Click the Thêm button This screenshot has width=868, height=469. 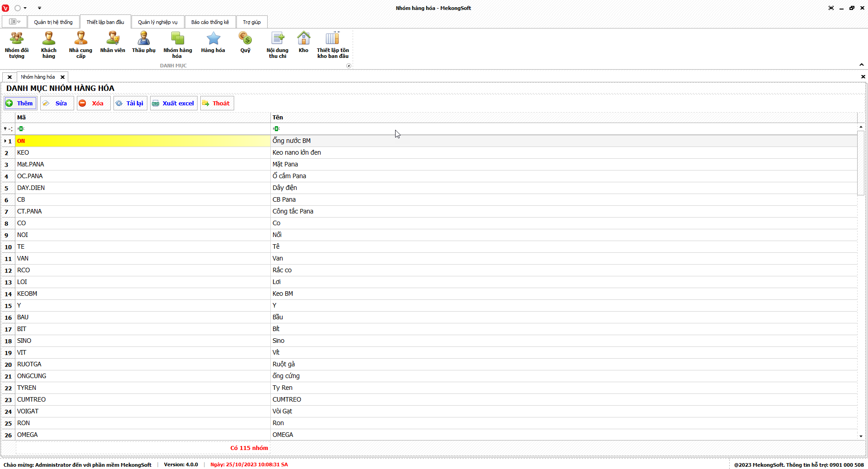click(20, 103)
